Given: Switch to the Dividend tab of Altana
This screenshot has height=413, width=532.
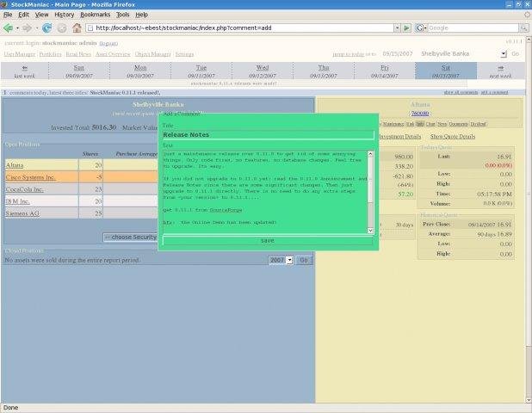Looking at the screenshot, I should [479, 124].
